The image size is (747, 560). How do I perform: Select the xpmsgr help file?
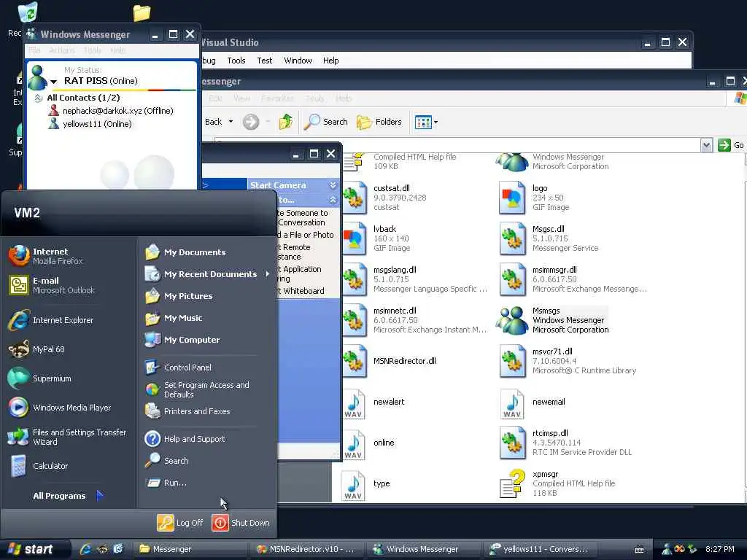(x=557, y=483)
